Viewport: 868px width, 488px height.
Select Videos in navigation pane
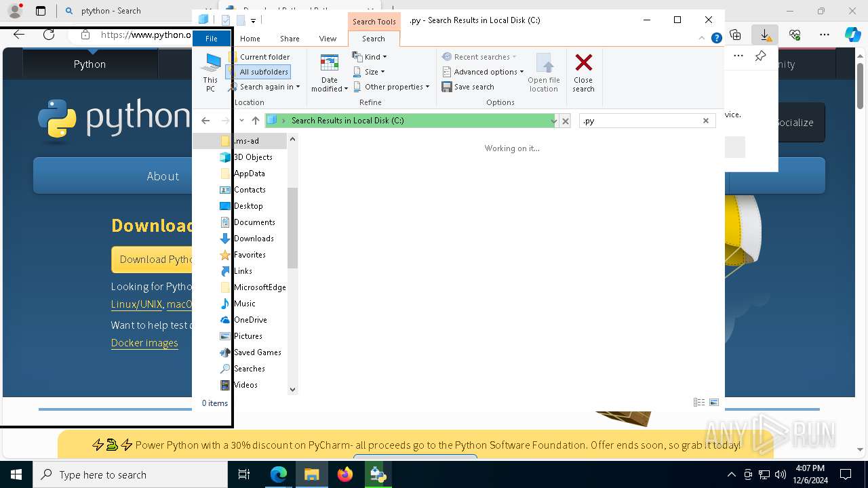tap(245, 385)
